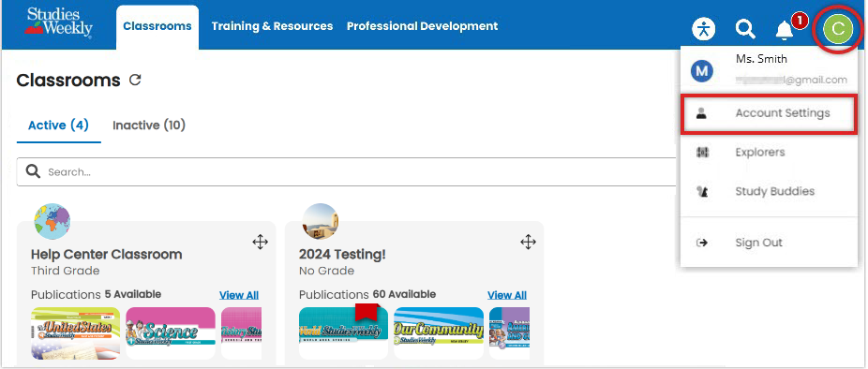Click move icon on Help Center Classroom card

(261, 242)
